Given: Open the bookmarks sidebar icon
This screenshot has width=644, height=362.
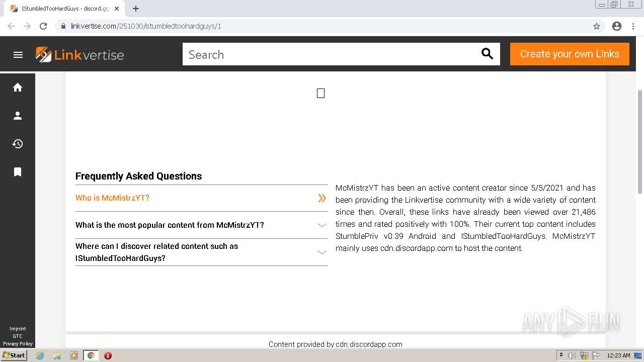Looking at the screenshot, I should coord(18,172).
